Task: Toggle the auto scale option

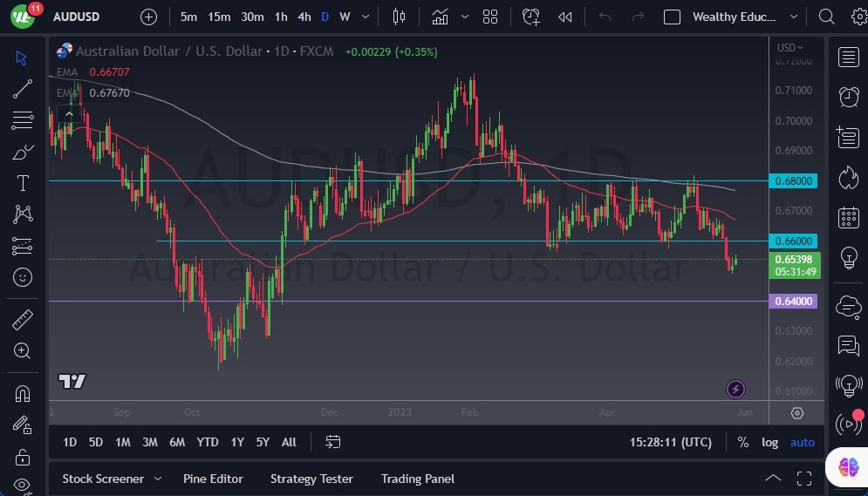Action: point(802,442)
